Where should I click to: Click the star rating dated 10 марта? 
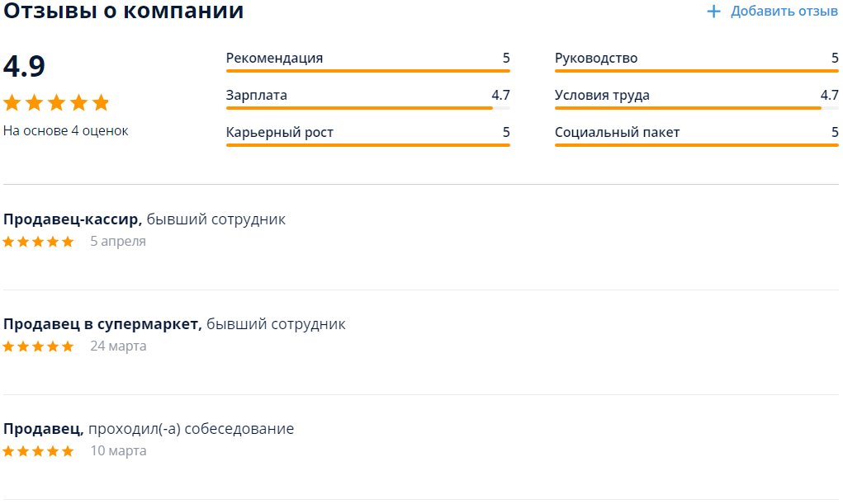(x=38, y=451)
